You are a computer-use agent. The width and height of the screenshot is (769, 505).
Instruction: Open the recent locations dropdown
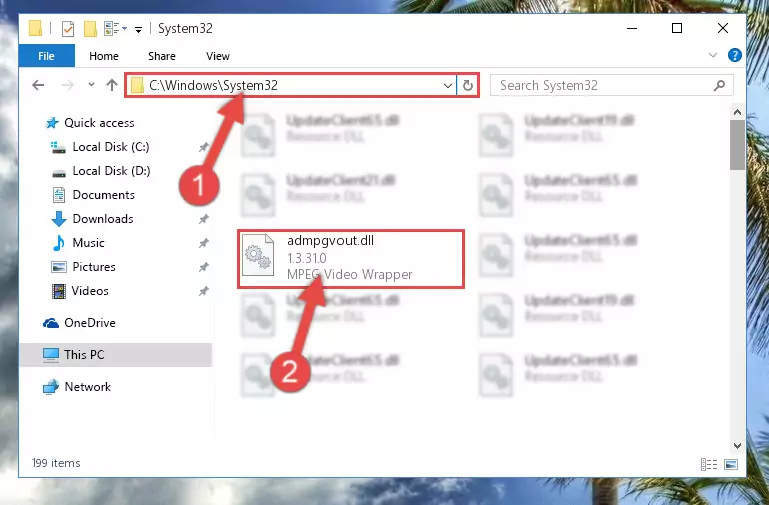[x=91, y=85]
